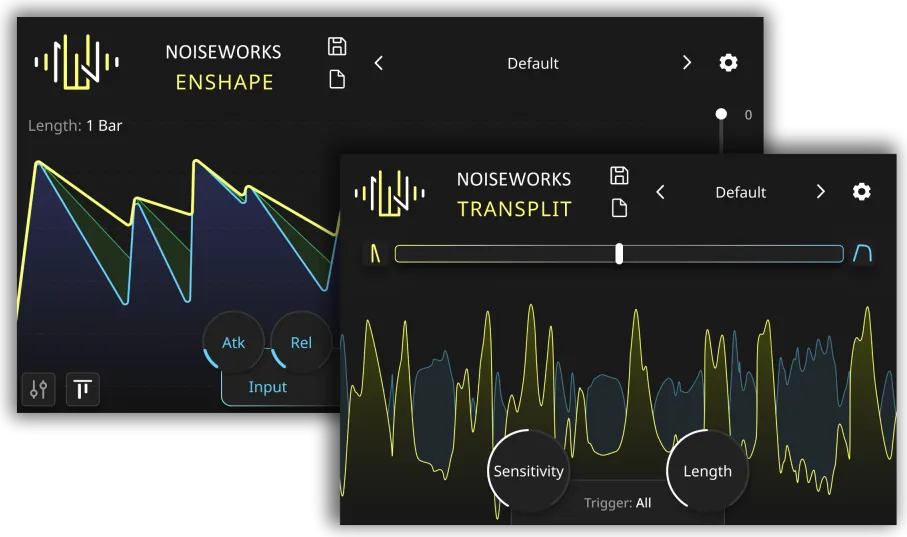The height and width of the screenshot is (537, 907).
Task: Click the 0 value beside Enshape slider
Action: click(x=748, y=115)
